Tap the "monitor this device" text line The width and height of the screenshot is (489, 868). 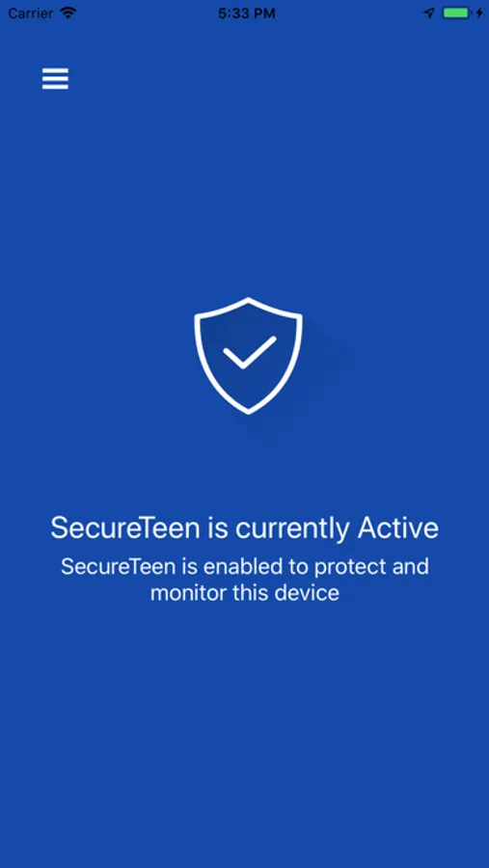point(245,593)
